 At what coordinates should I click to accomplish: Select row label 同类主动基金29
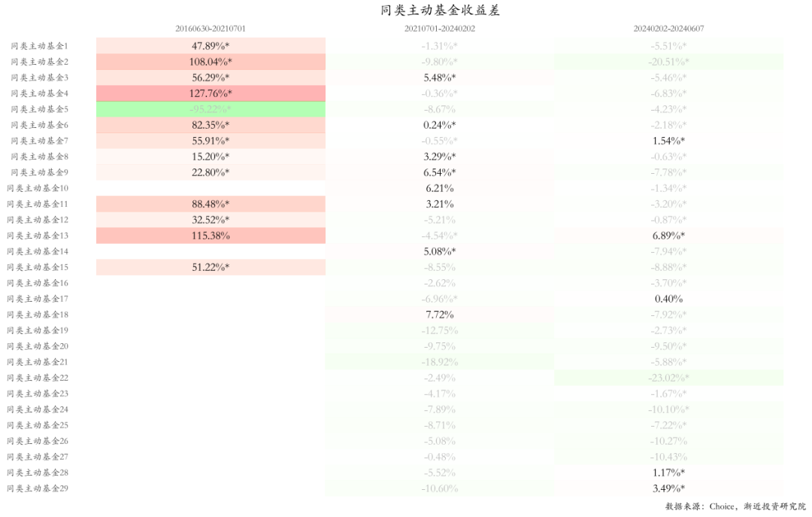coord(38,488)
